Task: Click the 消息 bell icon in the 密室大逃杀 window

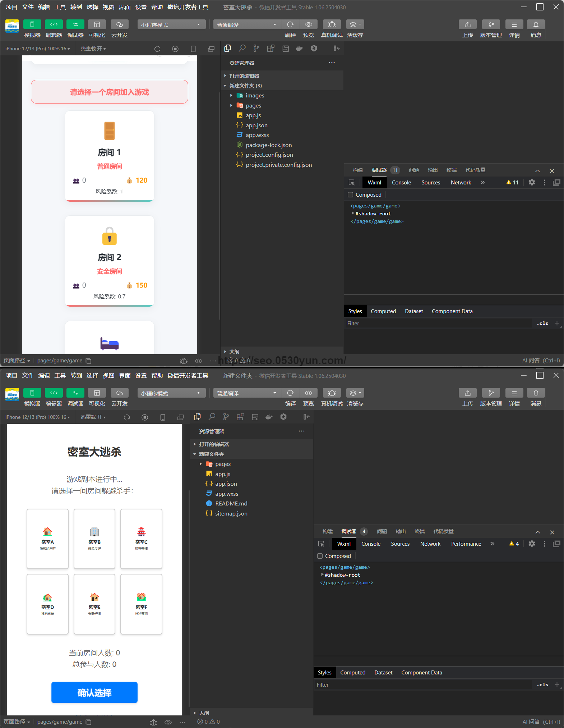Action: (536, 24)
